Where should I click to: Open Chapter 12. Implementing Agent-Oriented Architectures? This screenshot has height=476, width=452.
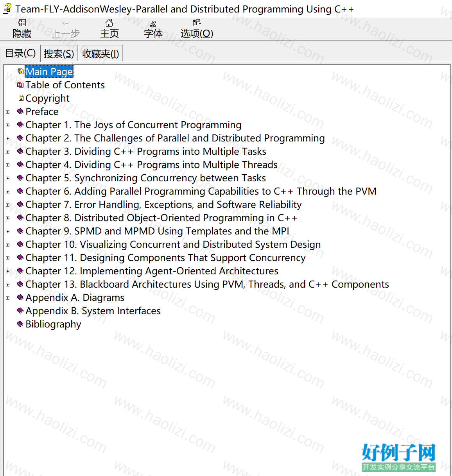152,271
